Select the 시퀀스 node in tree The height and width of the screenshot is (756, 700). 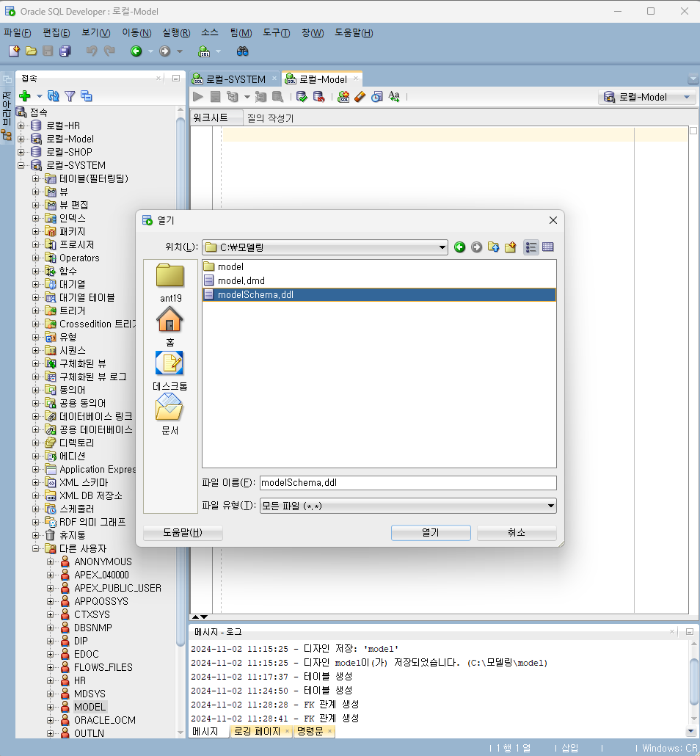[73, 351]
